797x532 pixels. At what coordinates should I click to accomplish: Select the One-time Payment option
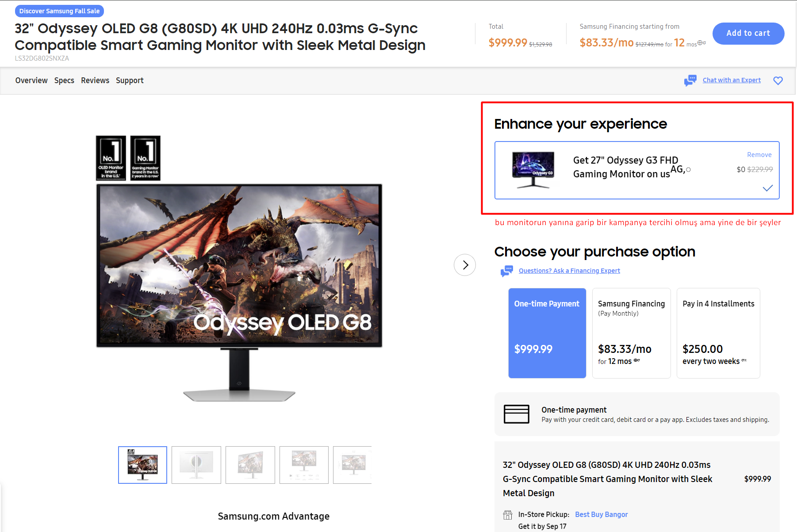tap(547, 333)
